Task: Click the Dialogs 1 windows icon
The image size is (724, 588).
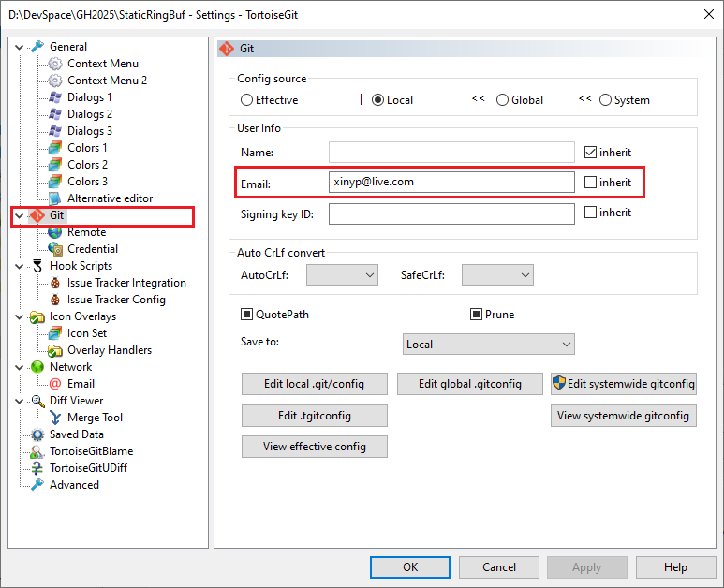Action: [x=55, y=97]
